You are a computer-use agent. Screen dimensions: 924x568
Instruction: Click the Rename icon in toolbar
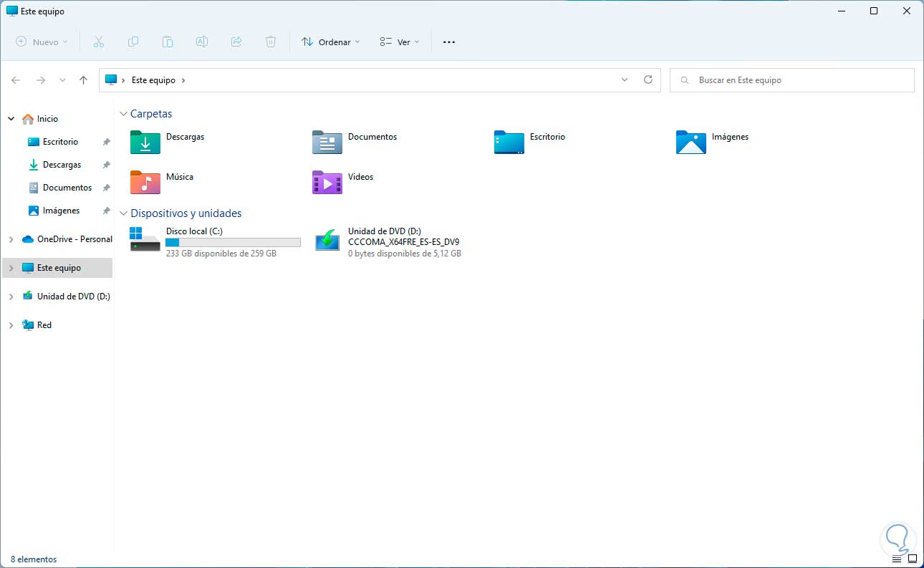(202, 42)
